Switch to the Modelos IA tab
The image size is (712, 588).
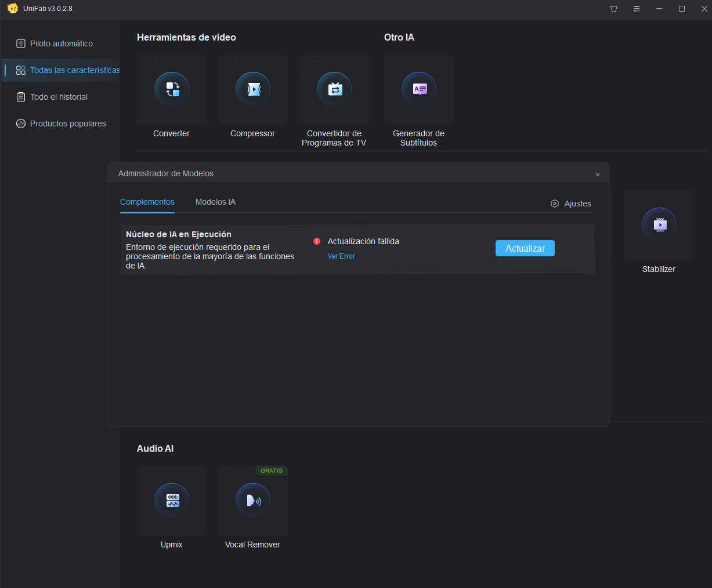coord(215,202)
